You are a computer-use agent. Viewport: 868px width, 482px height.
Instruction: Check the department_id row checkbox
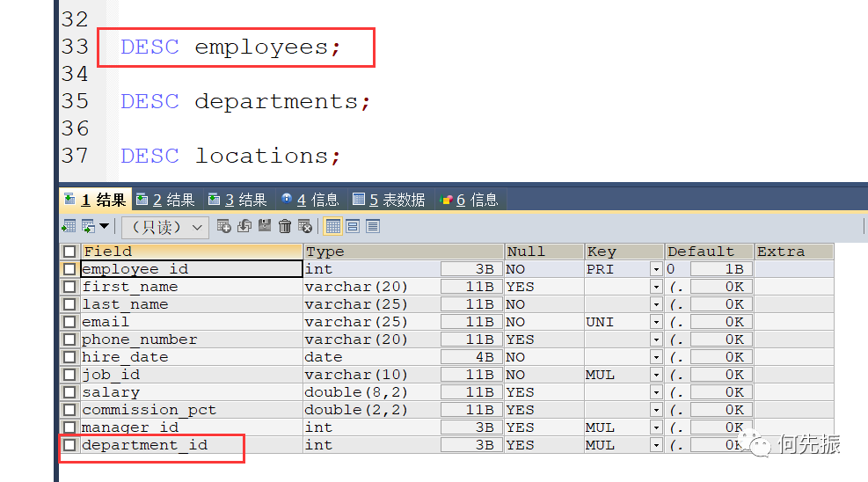69,445
